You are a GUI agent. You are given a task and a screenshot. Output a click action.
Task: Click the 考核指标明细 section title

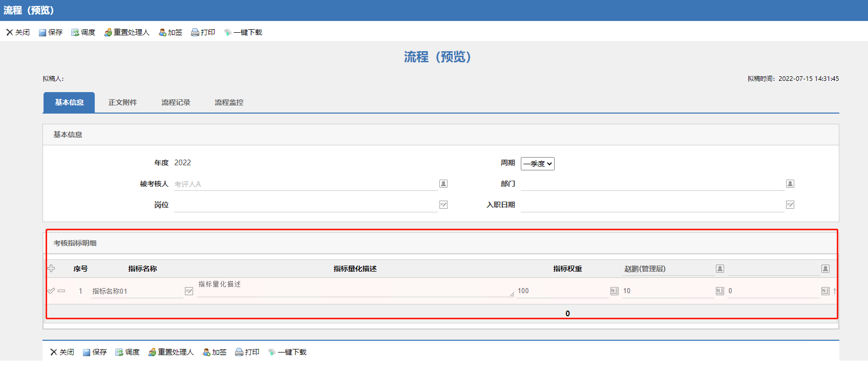[x=75, y=243]
